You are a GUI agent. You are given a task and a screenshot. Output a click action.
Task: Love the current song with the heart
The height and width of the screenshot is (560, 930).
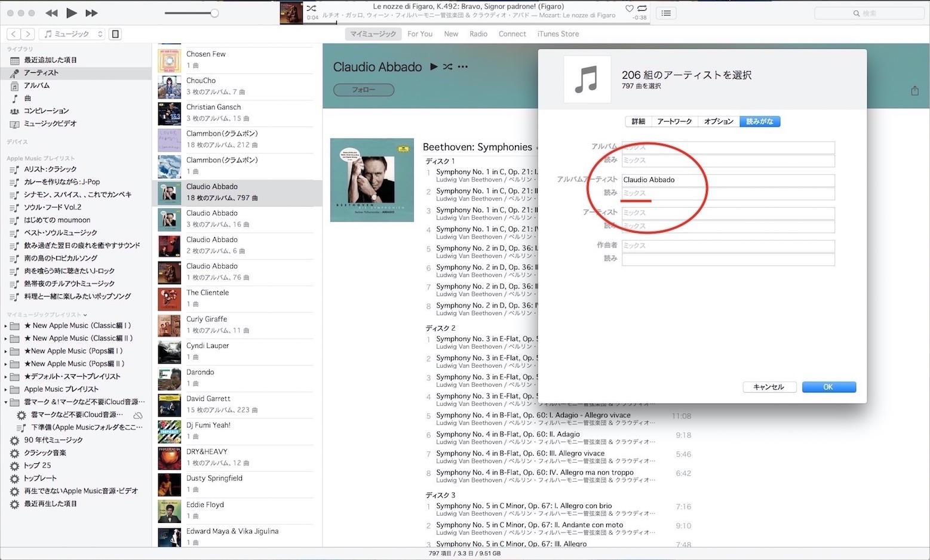tap(629, 8)
